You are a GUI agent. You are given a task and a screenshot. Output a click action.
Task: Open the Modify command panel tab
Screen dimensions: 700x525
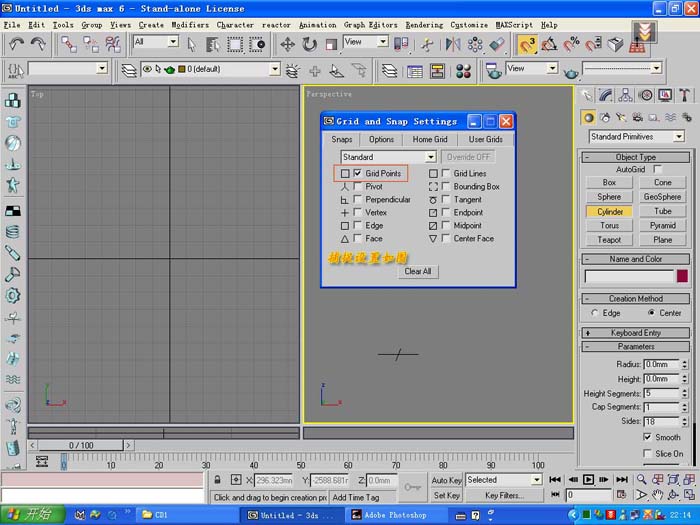tap(606, 95)
